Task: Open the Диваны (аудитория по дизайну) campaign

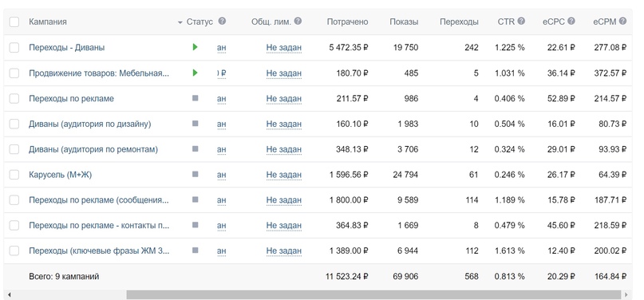Action: tap(90, 124)
